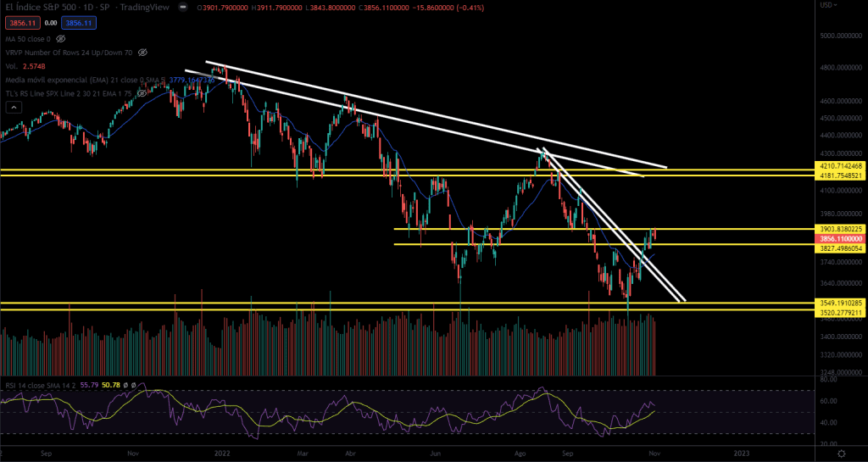868x462 pixels.
Task: Click the current price label 3856.1100000
Action: 842,238
